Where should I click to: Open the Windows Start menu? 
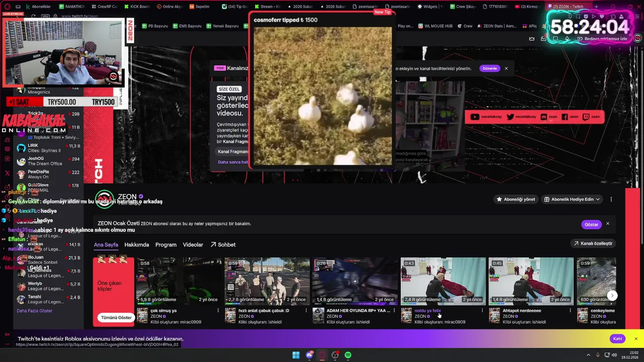[x=296, y=355]
